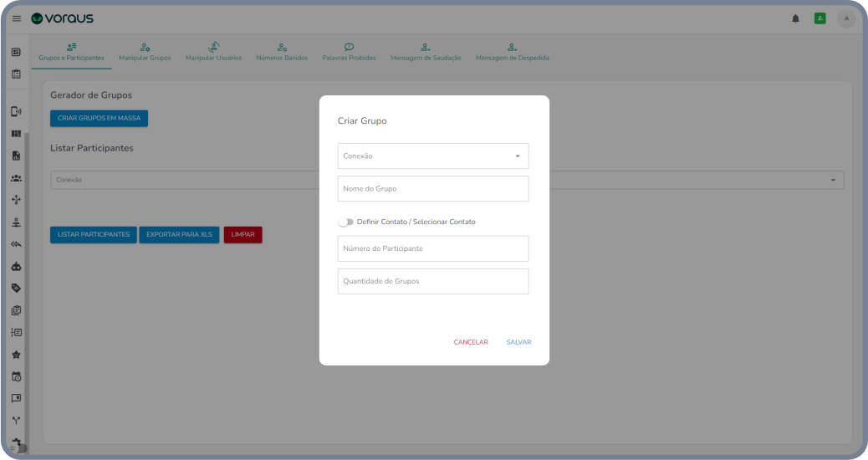Open the user avatar menu
The image size is (868, 460).
point(846,18)
